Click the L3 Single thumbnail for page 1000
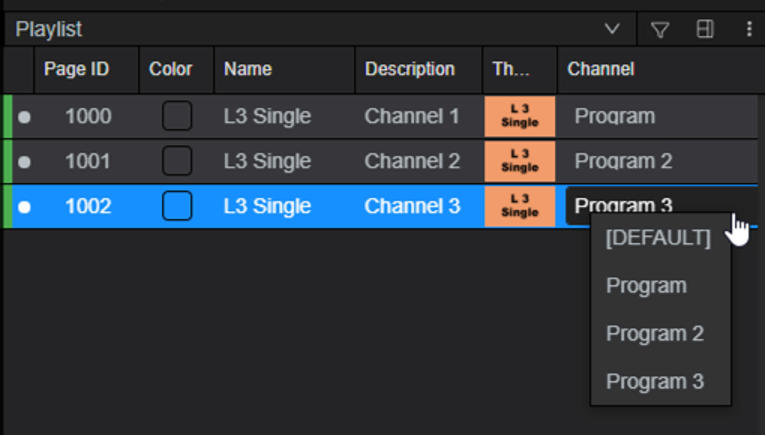This screenshot has width=766, height=436. (519, 117)
